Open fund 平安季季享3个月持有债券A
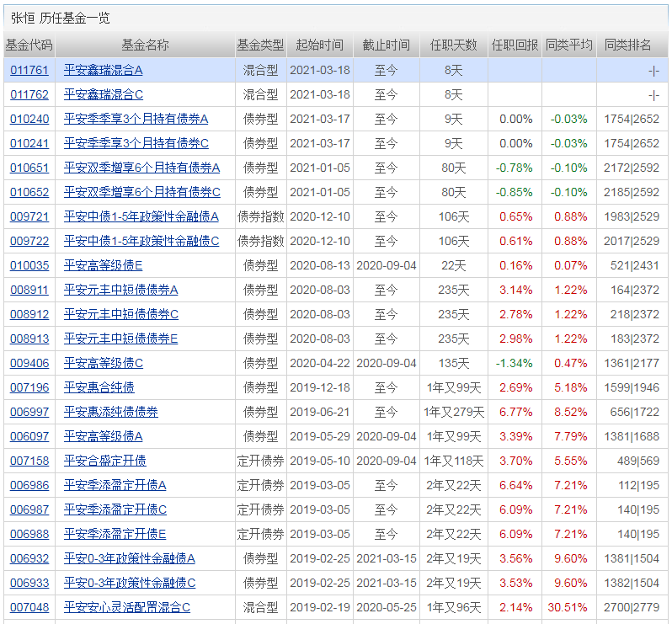The width and height of the screenshot is (672, 624). click(x=136, y=119)
